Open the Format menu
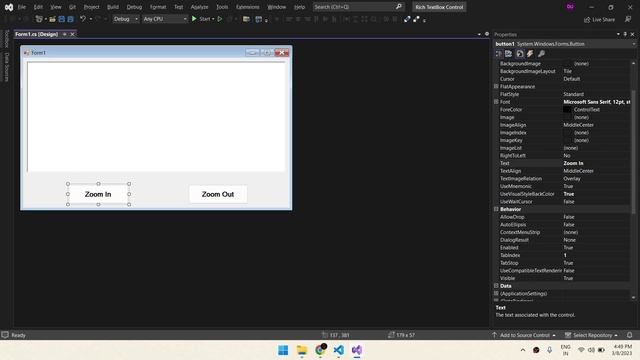640x360 pixels. tap(158, 7)
